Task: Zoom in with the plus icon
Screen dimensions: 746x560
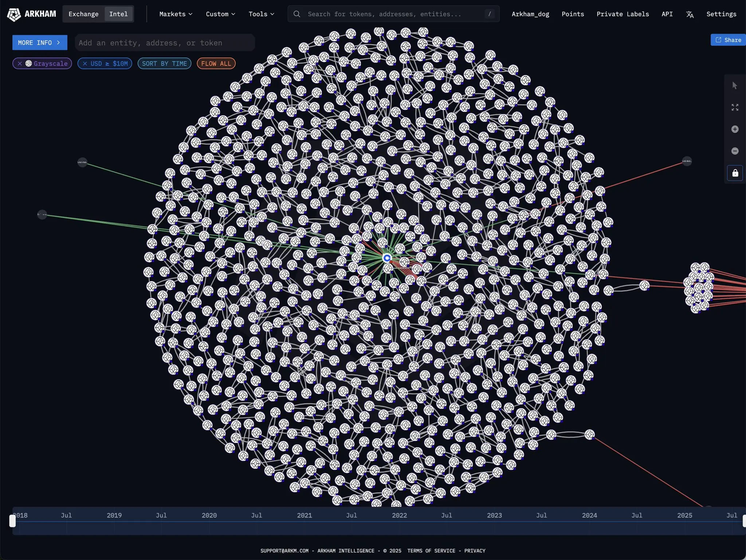Action: [735, 129]
